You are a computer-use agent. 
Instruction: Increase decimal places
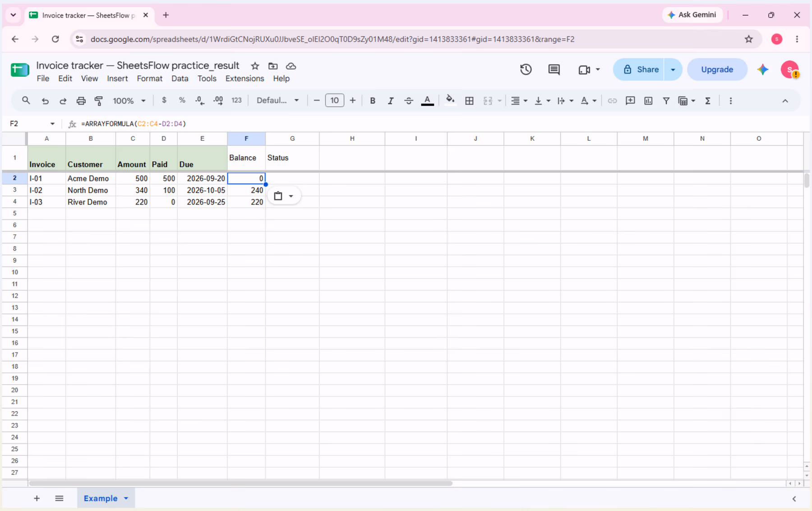pyautogui.click(x=218, y=101)
